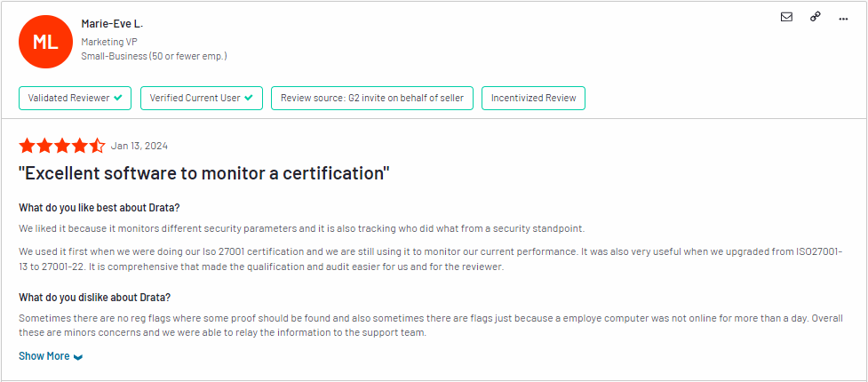Open the review title about monitoring certification
Image resolution: width=868 pixels, height=382 pixels.
[204, 173]
